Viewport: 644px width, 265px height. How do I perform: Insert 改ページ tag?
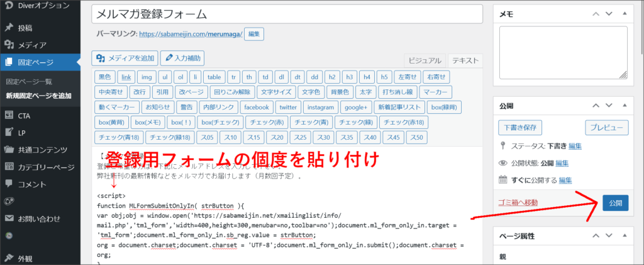[x=191, y=92]
